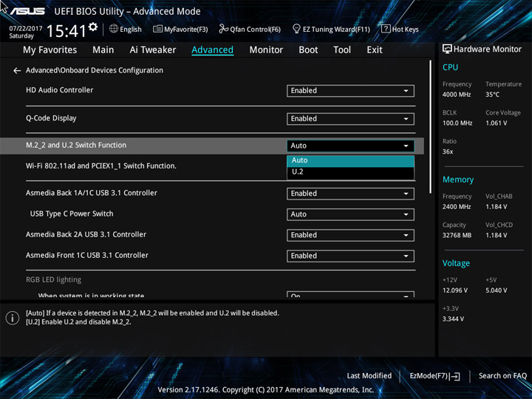Image resolution: width=532 pixels, height=399 pixels.
Task: Open Search on FAQ link
Action: [502, 376]
